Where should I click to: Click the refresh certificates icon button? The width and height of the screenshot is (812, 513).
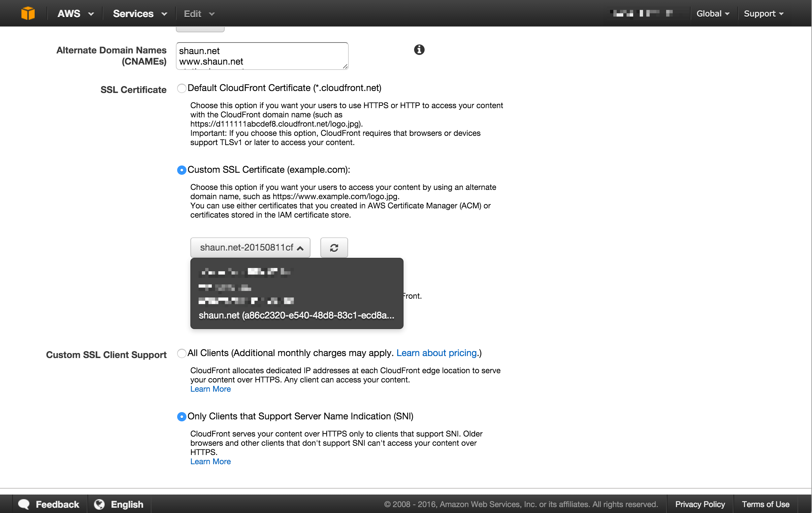pyautogui.click(x=334, y=248)
